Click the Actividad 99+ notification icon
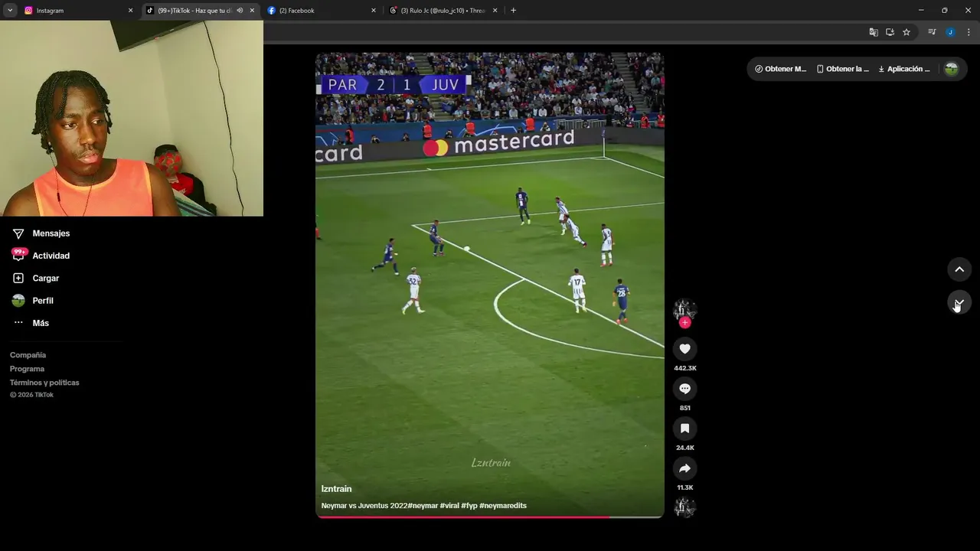The image size is (980, 551). [x=18, y=255]
